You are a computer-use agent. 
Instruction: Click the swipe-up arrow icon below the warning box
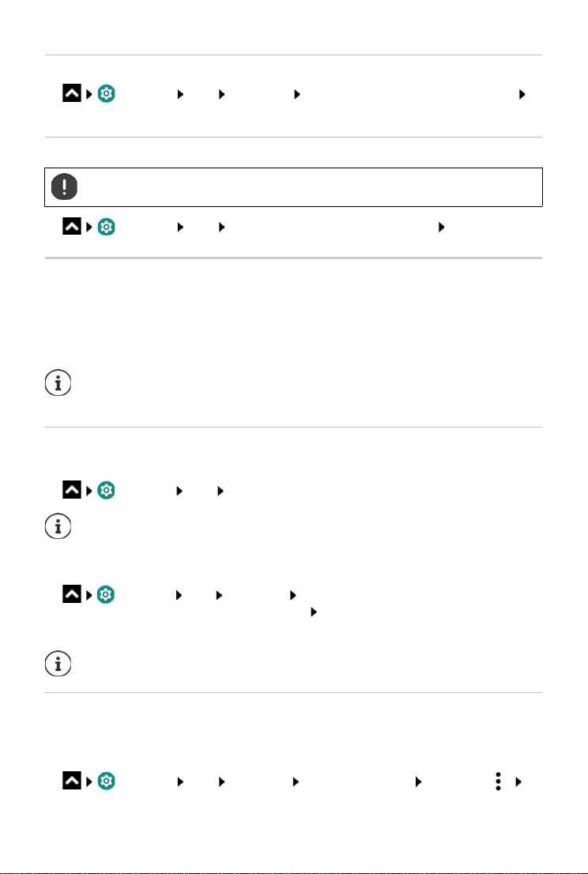point(72,228)
